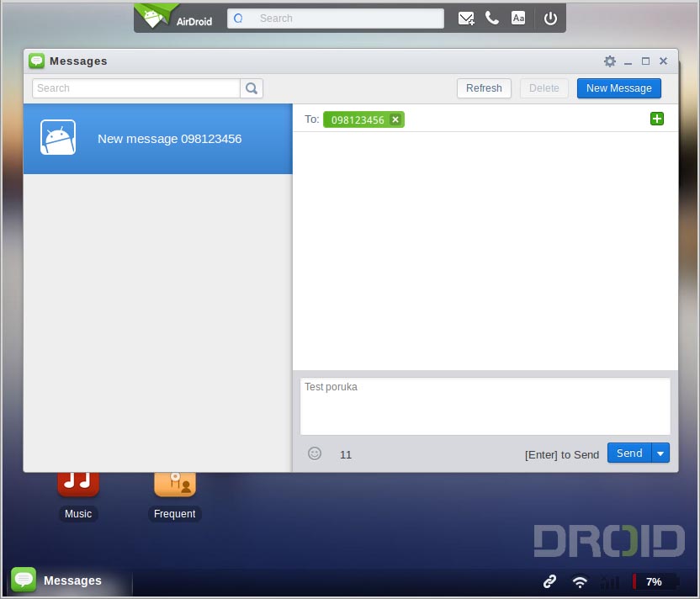Click the Messages taskbar item
Screen dimensions: 700x599
57,580
